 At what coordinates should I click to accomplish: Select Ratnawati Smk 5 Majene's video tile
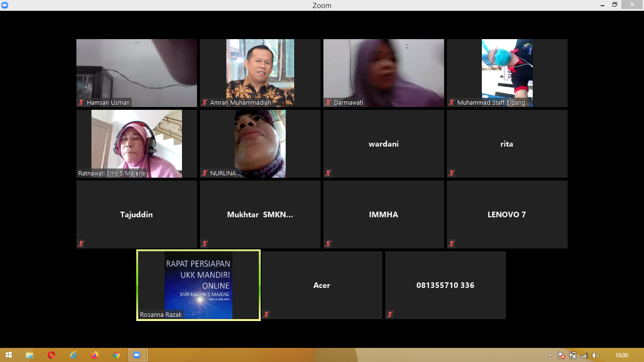(137, 144)
